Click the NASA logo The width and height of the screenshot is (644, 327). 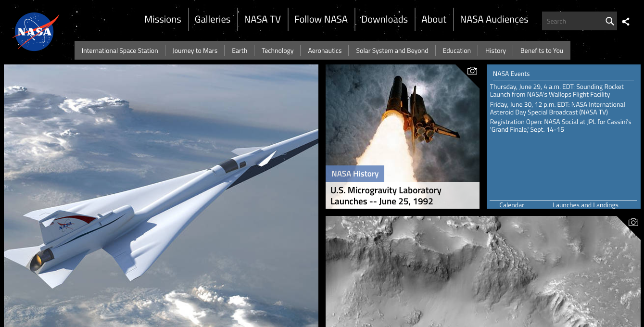tap(36, 32)
